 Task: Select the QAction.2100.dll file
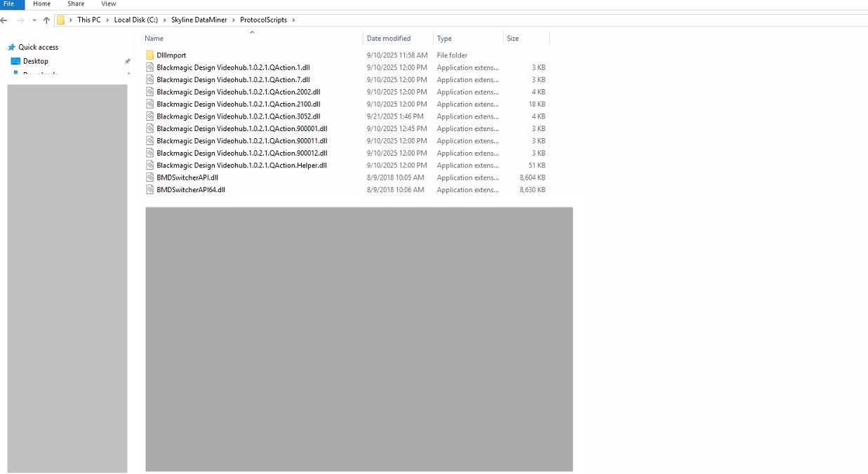click(238, 104)
